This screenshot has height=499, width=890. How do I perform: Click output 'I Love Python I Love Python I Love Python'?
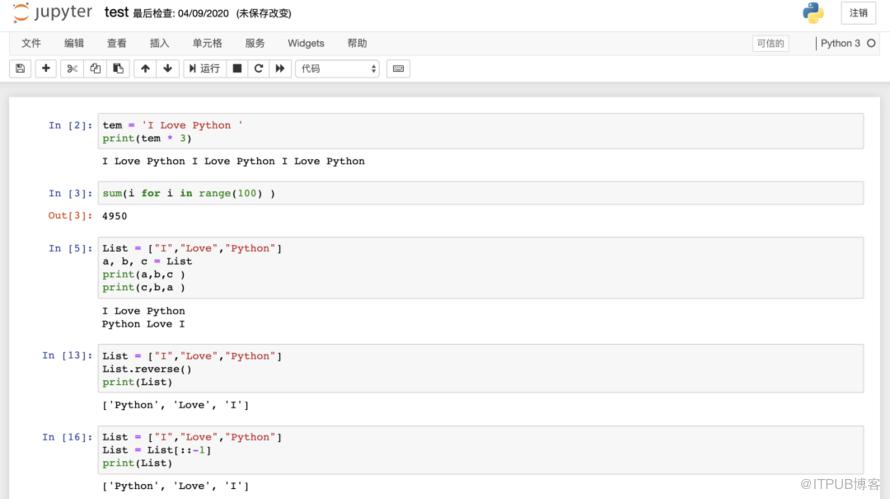pos(233,161)
